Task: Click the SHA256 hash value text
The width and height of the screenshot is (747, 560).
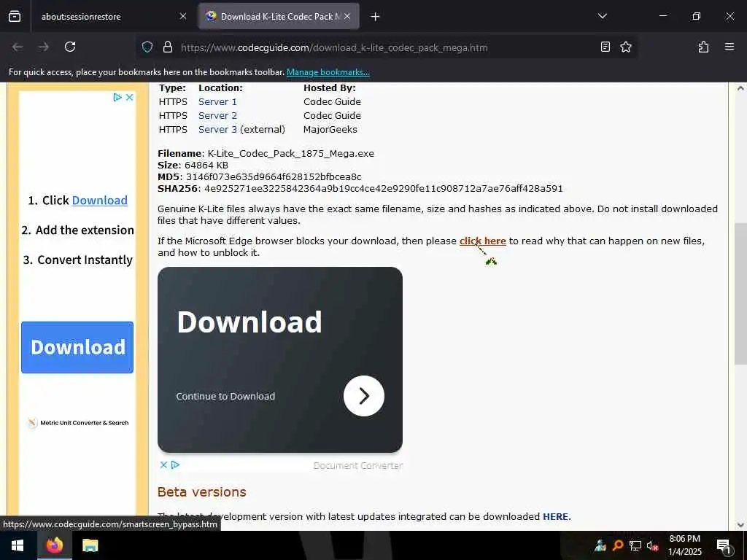Action: (384, 189)
